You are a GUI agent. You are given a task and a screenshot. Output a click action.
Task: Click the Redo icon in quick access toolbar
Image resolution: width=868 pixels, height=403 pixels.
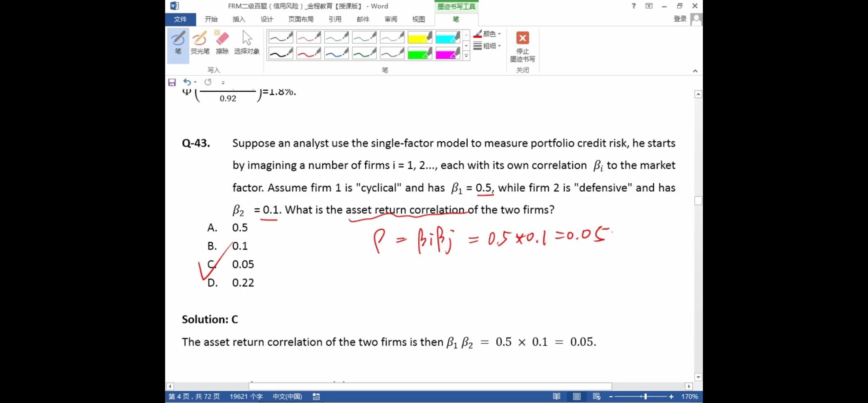[x=208, y=82]
